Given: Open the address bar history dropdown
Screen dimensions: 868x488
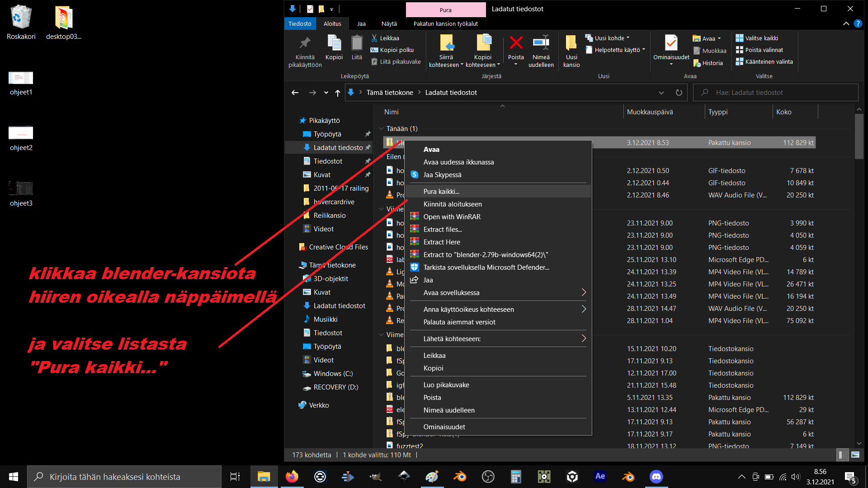Looking at the screenshot, I should tap(661, 93).
